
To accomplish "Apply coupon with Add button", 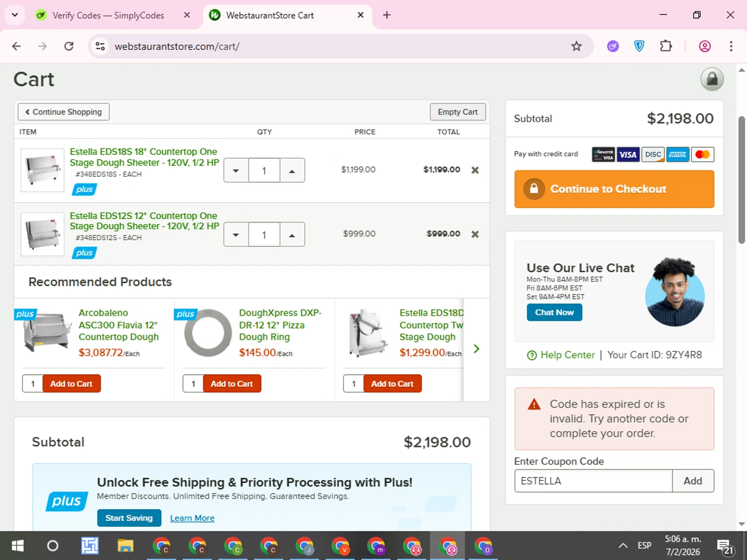I will [x=693, y=481].
